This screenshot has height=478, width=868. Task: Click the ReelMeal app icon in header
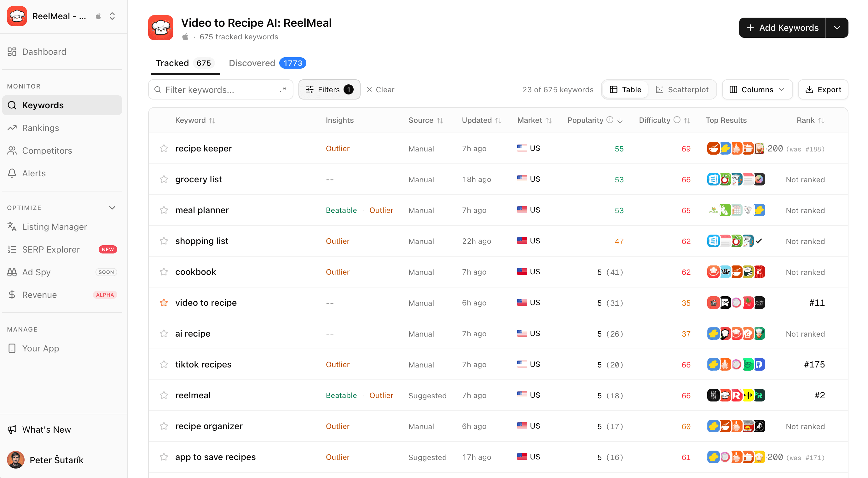click(161, 28)
